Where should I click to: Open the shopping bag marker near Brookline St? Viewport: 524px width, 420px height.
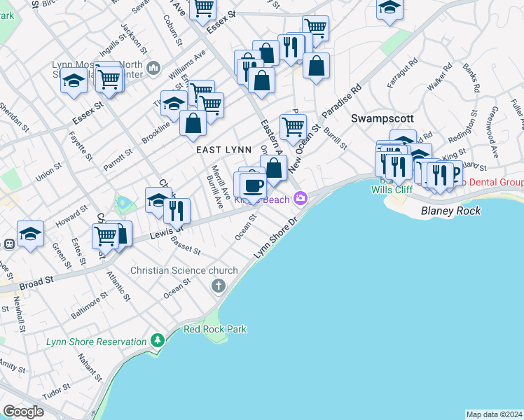tap(193, 123)
